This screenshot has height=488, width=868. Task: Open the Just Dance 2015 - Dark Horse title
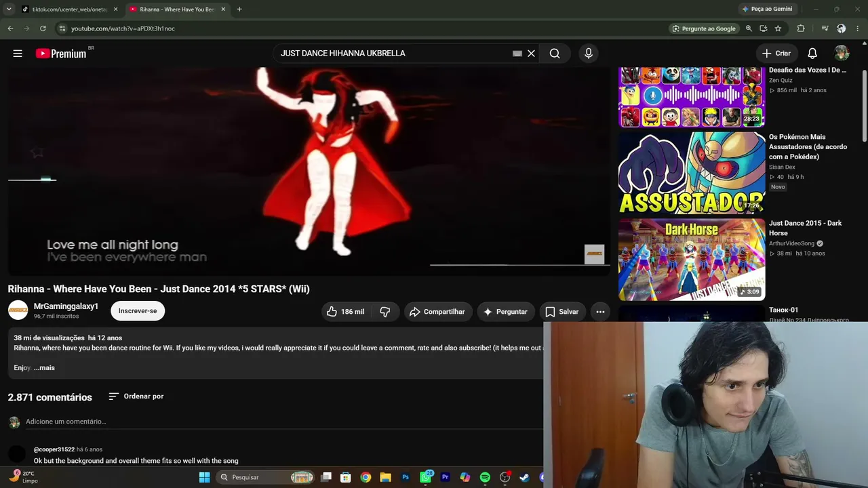pyautogui.click(x=806, y=228)
